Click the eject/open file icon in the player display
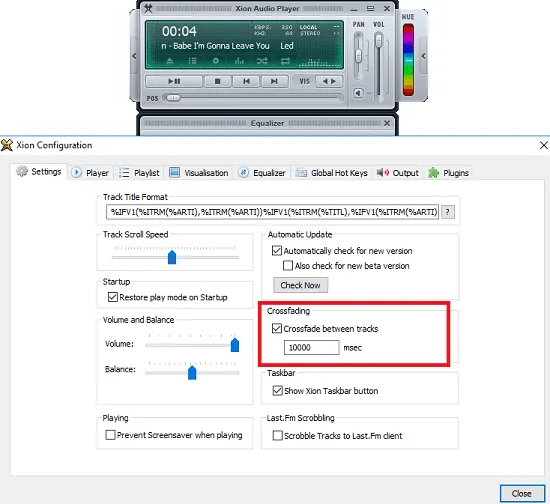550x504 pixels. 170,61
